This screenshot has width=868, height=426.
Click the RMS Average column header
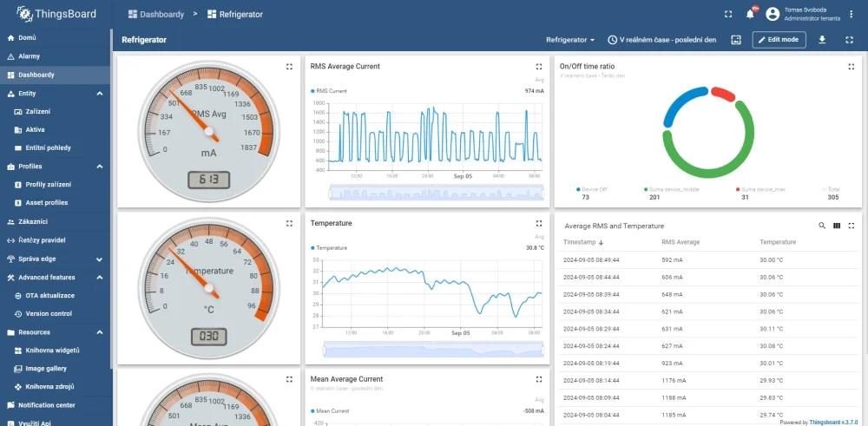[681, 242]
